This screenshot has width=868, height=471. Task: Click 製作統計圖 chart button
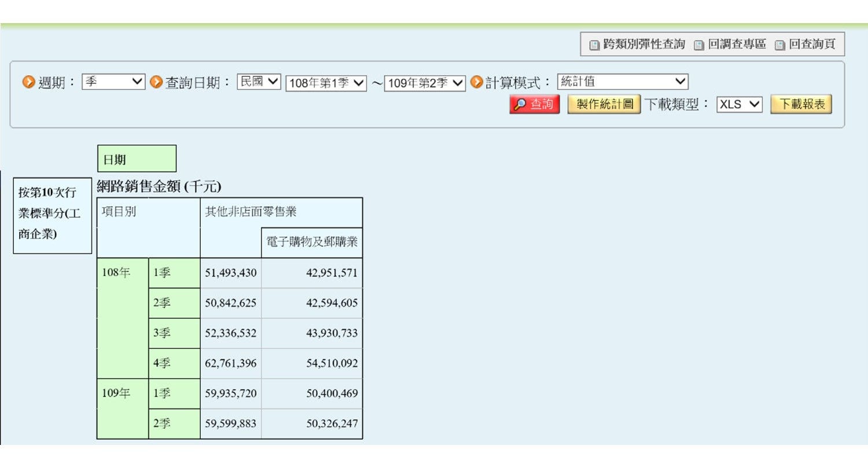pyautogui.click(x=604, y=104)
